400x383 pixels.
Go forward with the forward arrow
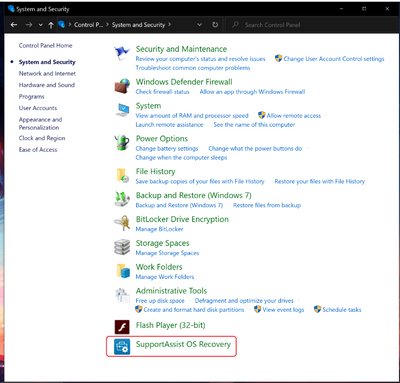(x=29, y=25)
